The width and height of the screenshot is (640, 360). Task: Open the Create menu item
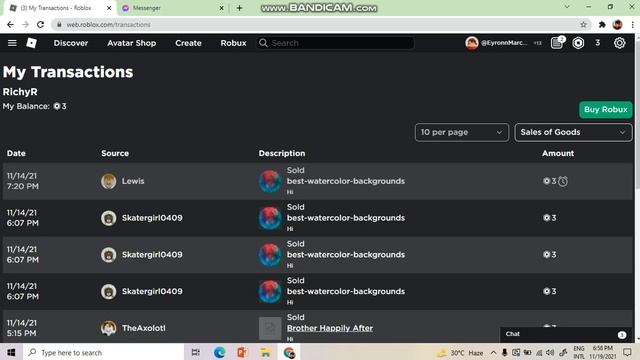[188, 43]
